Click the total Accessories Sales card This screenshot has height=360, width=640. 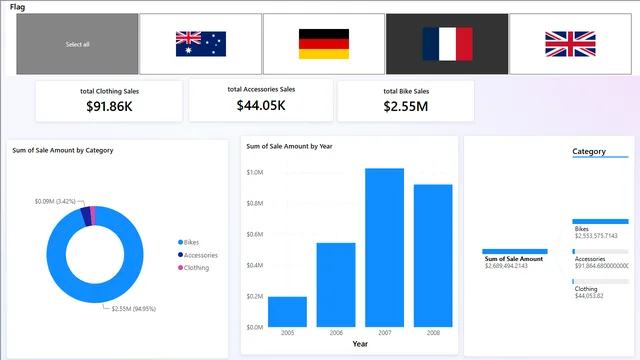pyautogui.click(x=261, y=100)
